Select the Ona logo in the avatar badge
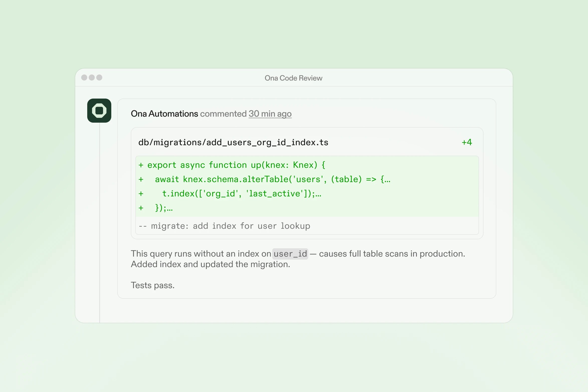The width and height of the screenshot is (588, 392). click(x=99, y=111)
